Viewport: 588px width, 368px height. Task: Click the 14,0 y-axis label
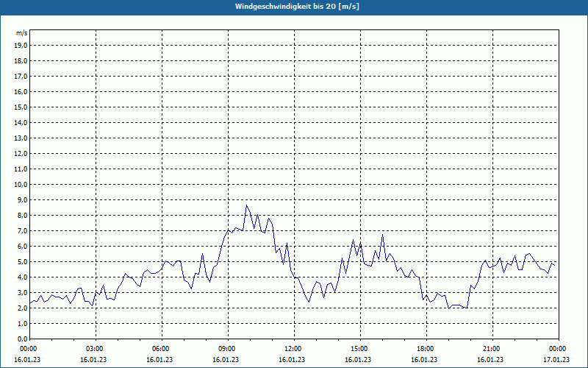(21, 122)
